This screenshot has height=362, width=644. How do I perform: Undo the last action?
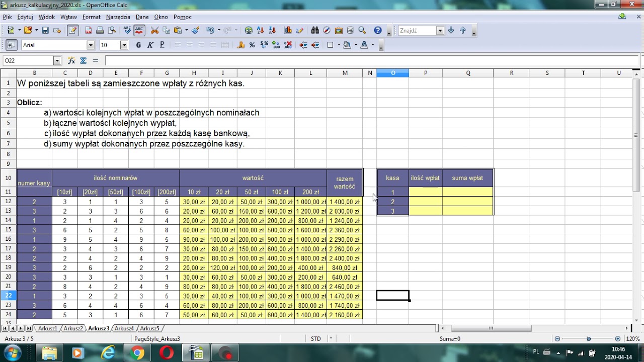pos(210,30)
